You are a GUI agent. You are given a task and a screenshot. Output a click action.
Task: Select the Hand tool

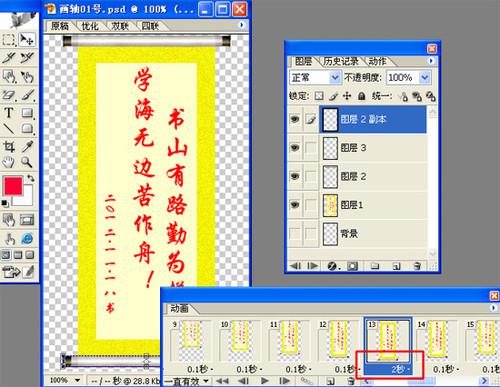tap(9, 162)
